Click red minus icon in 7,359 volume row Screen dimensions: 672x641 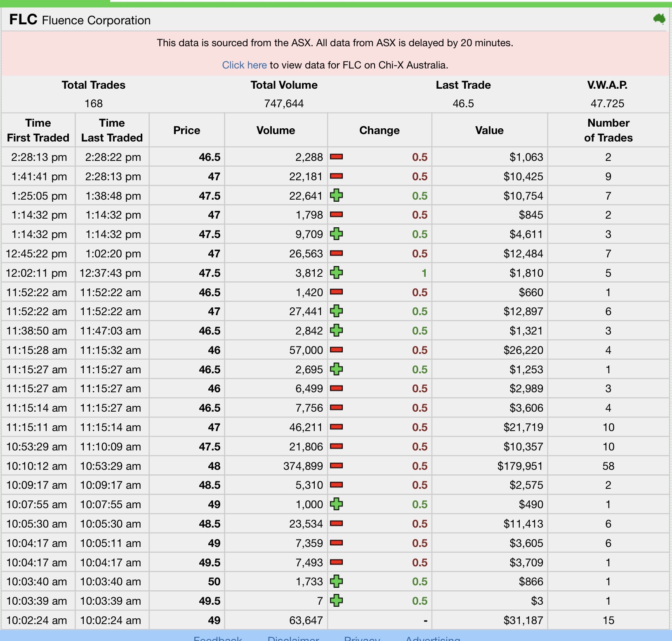(337, 543)
